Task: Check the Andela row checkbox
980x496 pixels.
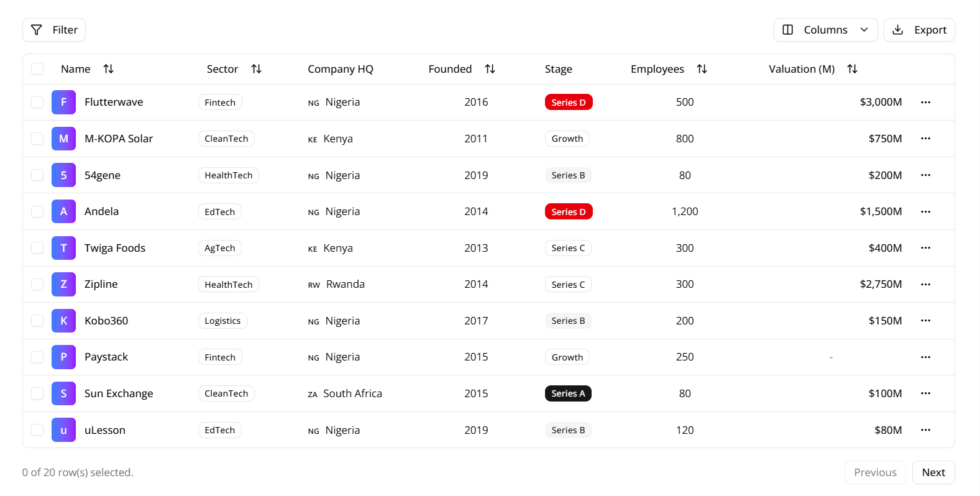Action: 37,212
